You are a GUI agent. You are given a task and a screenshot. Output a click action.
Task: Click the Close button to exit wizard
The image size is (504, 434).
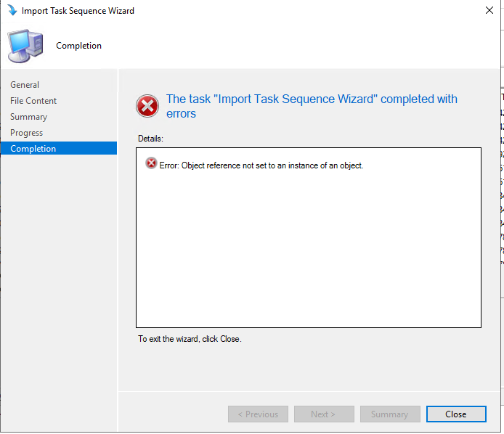456,414
